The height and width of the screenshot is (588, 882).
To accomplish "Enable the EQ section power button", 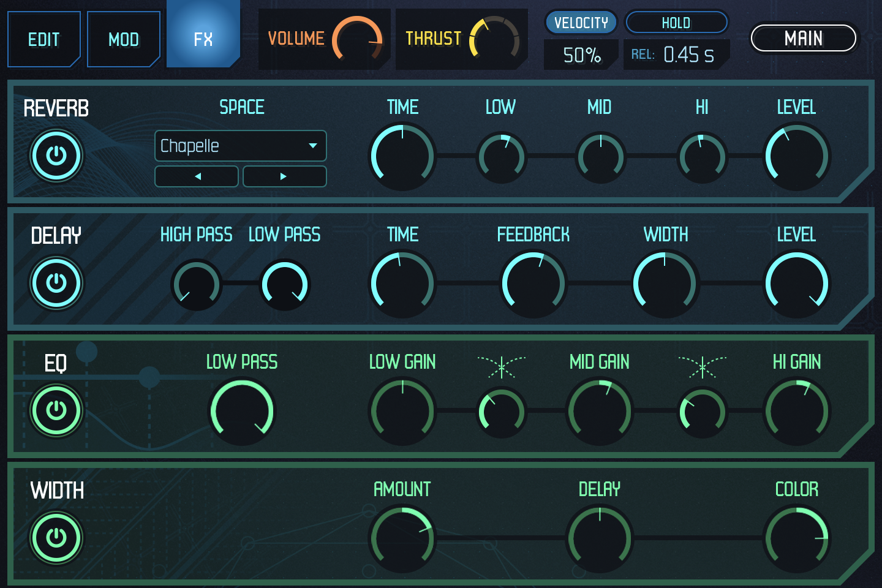I will pyautogui.click(x=56, y=410).
